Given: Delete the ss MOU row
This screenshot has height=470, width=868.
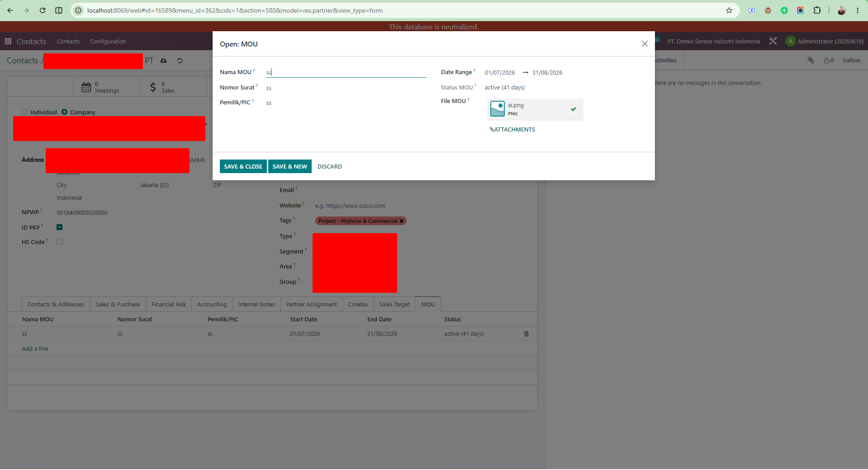Looking at the screenshot, I should coord(526,334).
